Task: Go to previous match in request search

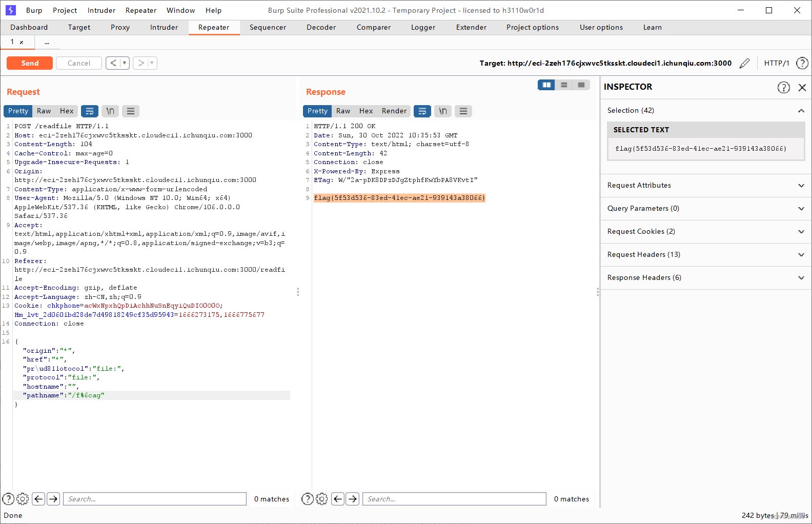Action: 38,499
